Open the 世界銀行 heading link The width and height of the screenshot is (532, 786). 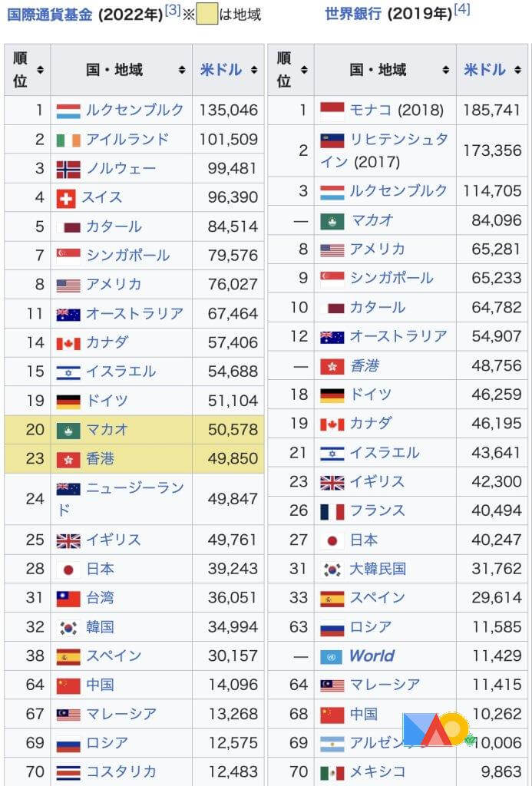point(352,15)
